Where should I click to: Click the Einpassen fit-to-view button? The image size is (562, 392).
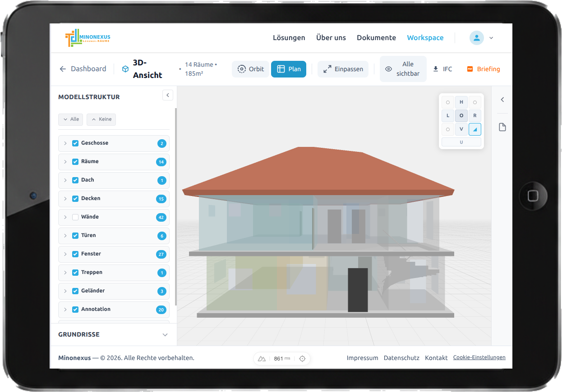click(x=343, y=69)
